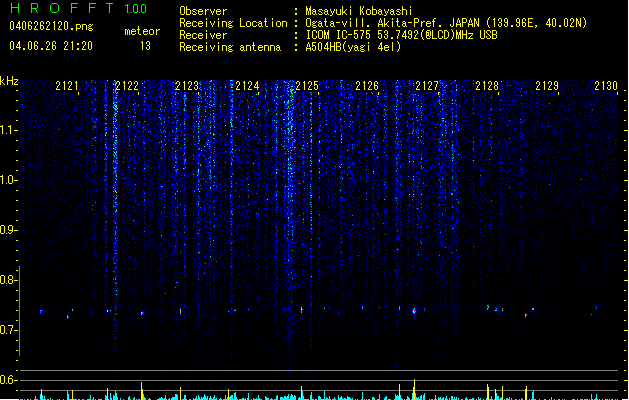Click the observer name Masayuki Kobayashi
The width and height of the screenshot is (629, 400).
[359, 11]
